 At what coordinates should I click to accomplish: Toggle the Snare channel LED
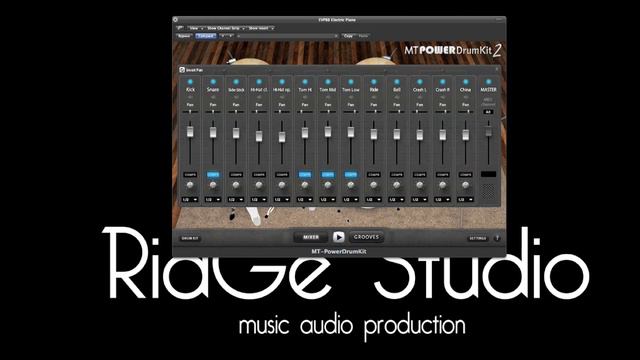(x=213, y=82)
